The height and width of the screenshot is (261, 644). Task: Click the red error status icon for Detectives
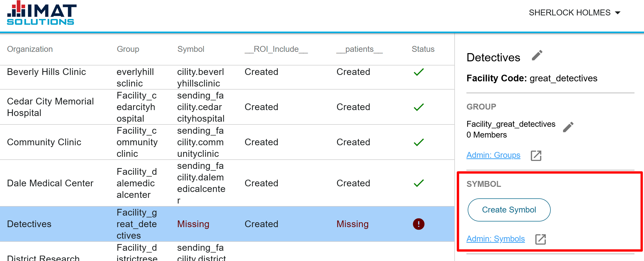pyautogui.click(x=419, y=224)
